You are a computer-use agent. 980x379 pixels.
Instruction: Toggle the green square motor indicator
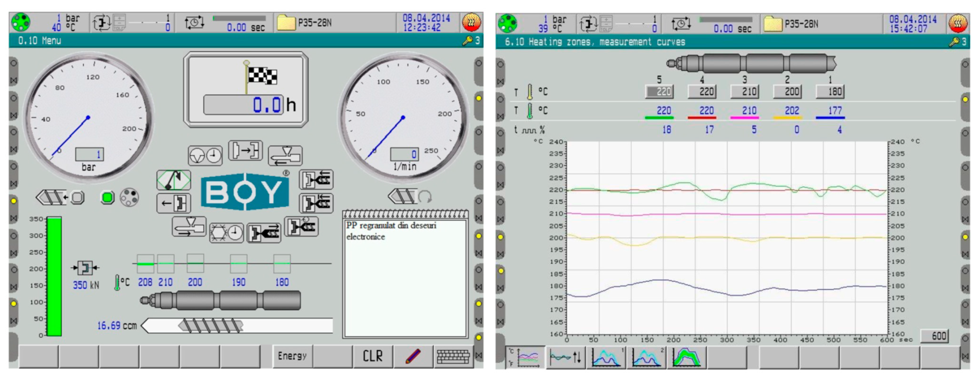coord(108,198)
